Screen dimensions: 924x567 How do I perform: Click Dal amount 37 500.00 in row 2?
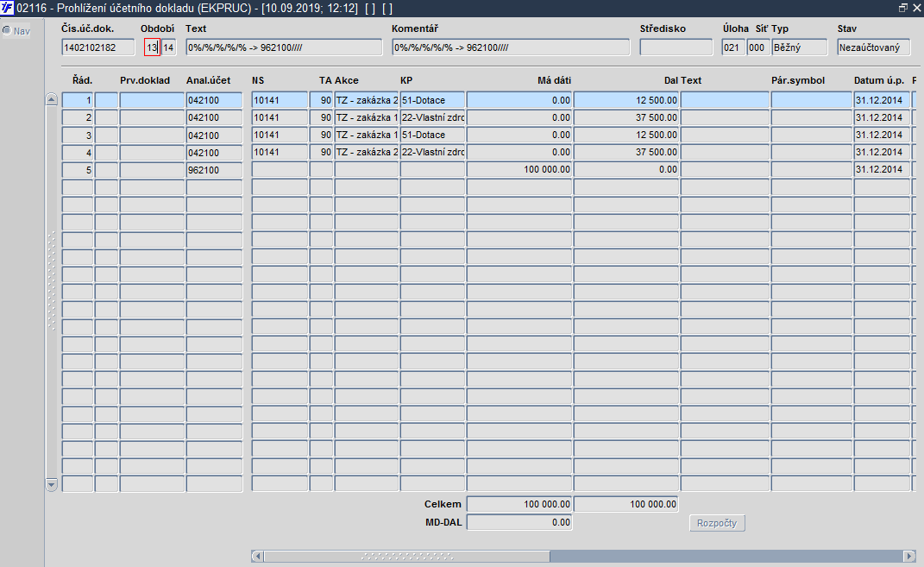[x=626, y=117]
